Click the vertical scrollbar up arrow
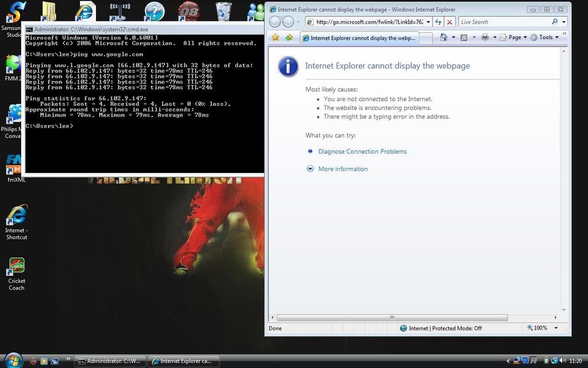Screen dimensions: 588x368 (564, 51)
